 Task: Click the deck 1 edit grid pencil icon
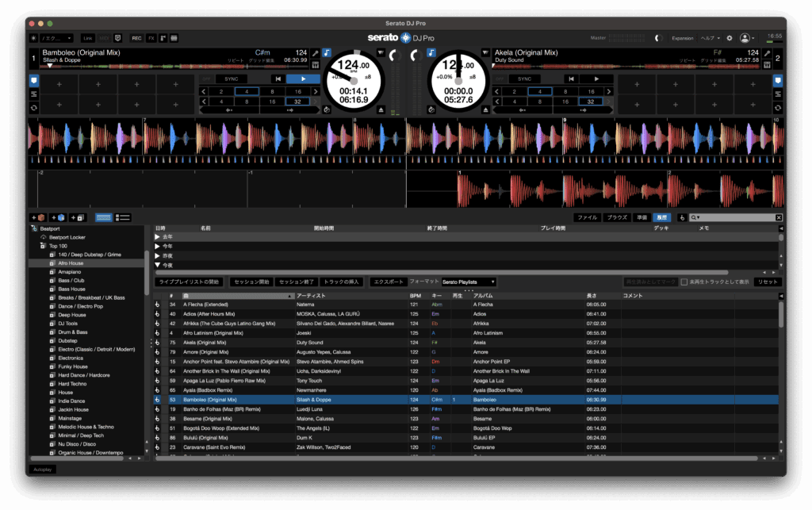[316, 53]
